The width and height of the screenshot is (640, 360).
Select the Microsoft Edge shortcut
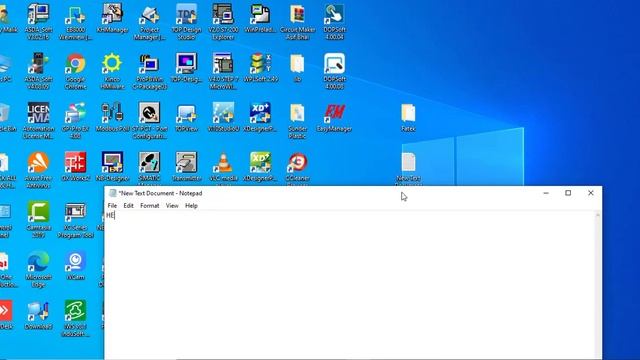coord(38,269)
